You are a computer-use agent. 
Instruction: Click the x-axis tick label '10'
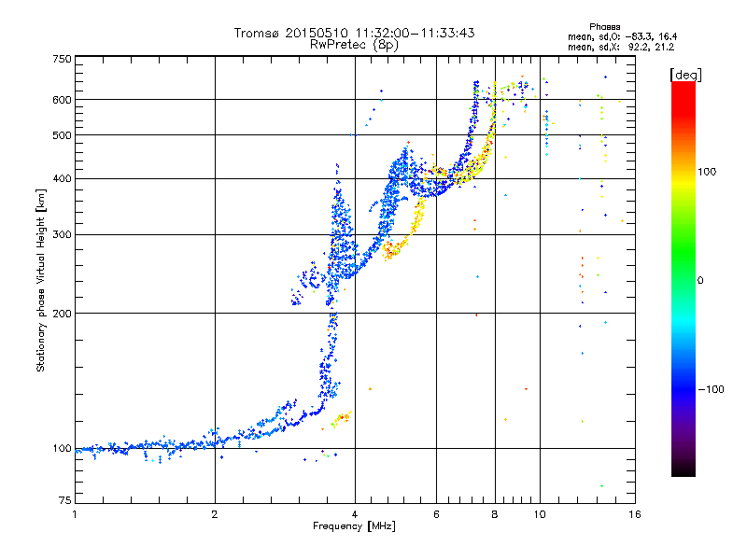coord(540,514)
